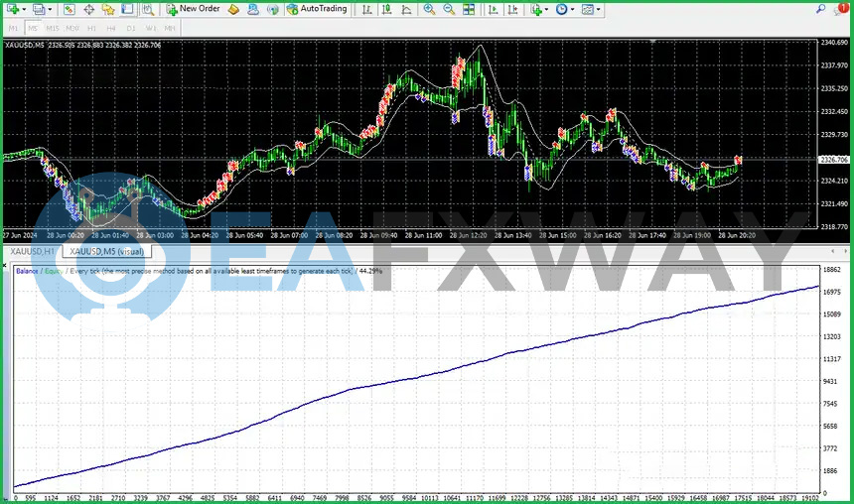Expand the new chart dropdown arrow
854x504 pixels.
tap(24, 9)
